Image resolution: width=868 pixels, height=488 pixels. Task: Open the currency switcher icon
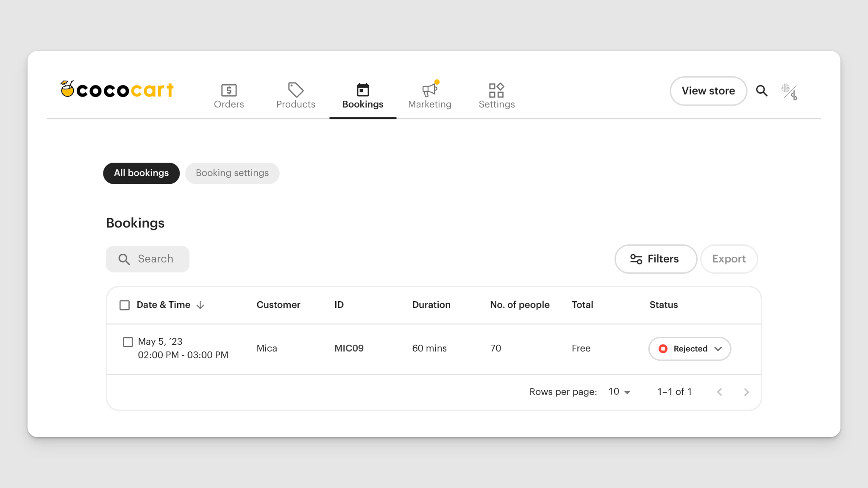coord(789,91)
